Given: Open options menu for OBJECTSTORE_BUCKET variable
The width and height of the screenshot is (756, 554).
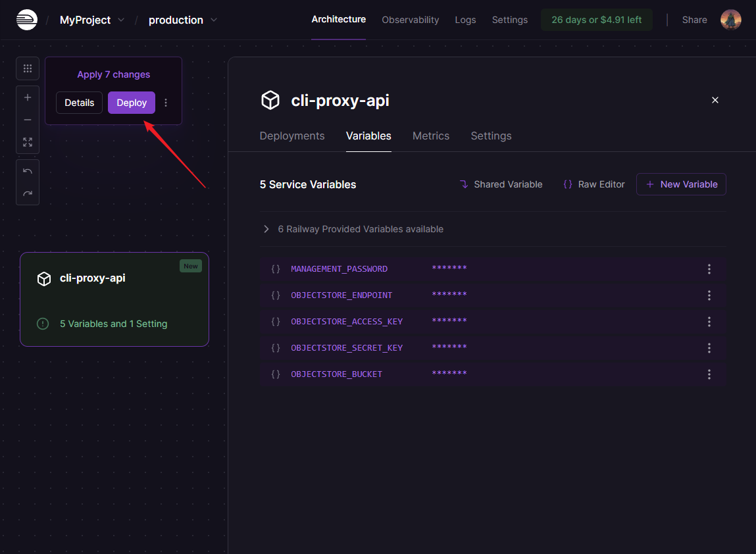Looking at the screenshot, I should (x=709, y=374).
